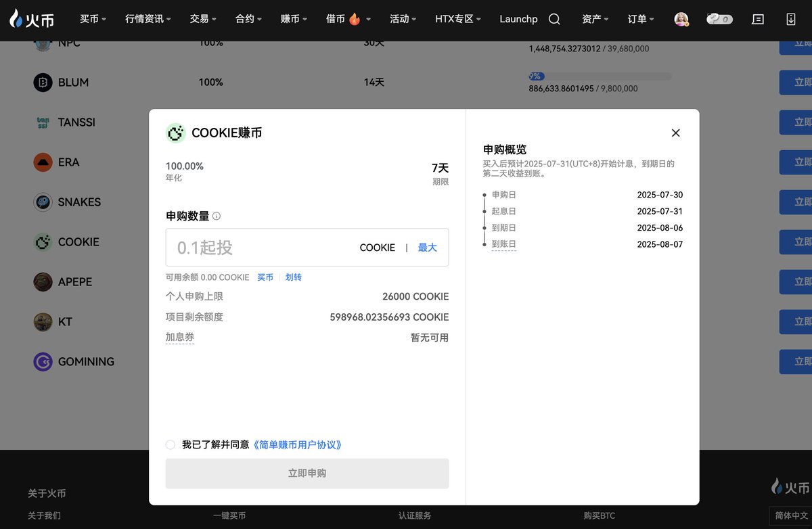Open footer link 认证服务
This screenshot has height=529, width=812.
(x=415, y=515)
